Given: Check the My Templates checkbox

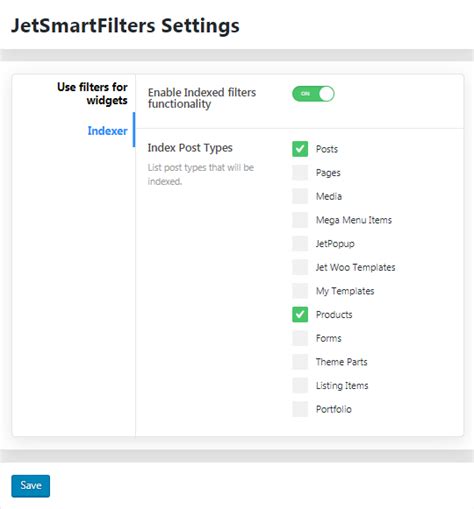Looking at the screenshot, I should click(300, 291).
